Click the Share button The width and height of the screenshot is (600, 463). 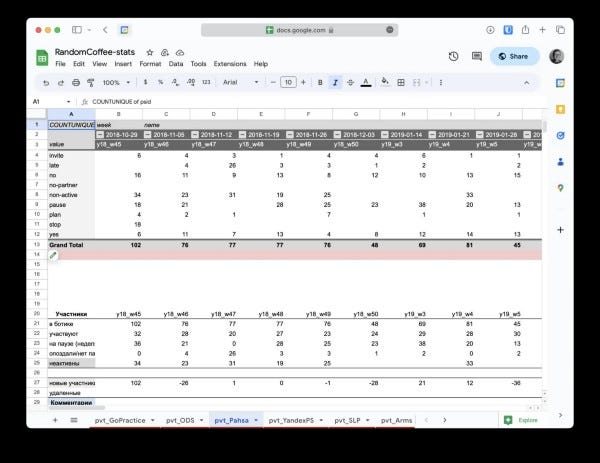pos(515,56)
